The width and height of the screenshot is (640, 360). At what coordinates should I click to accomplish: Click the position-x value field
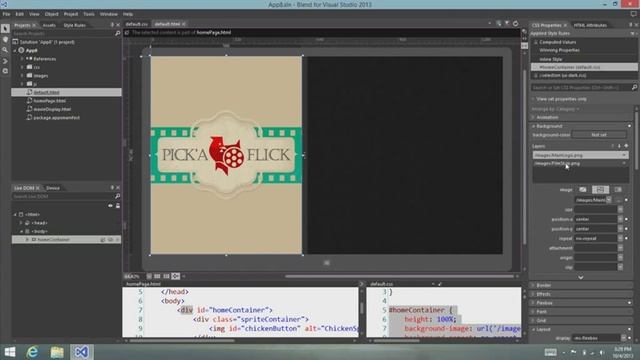(x=596, y=219)
